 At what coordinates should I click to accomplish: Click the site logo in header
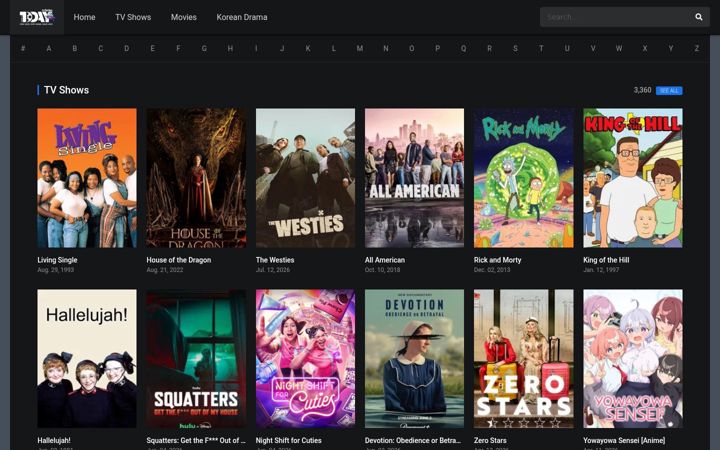click(37, 17)
